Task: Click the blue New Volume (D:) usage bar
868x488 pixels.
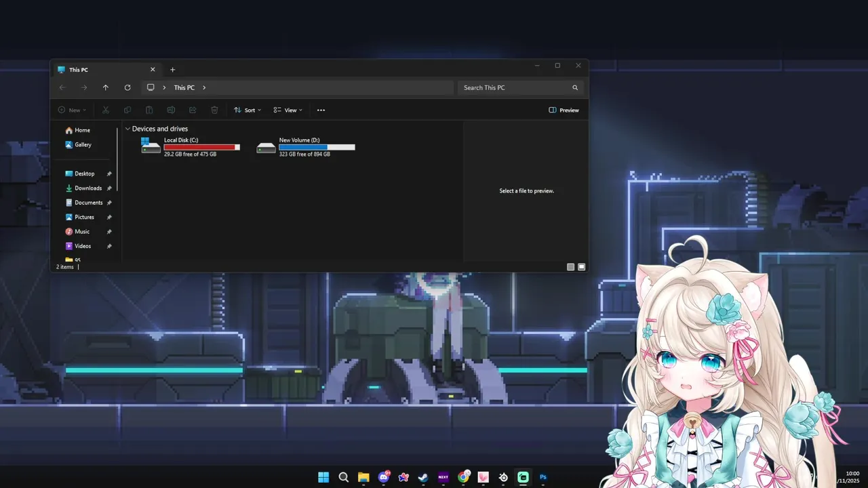Action: [317, 147]
